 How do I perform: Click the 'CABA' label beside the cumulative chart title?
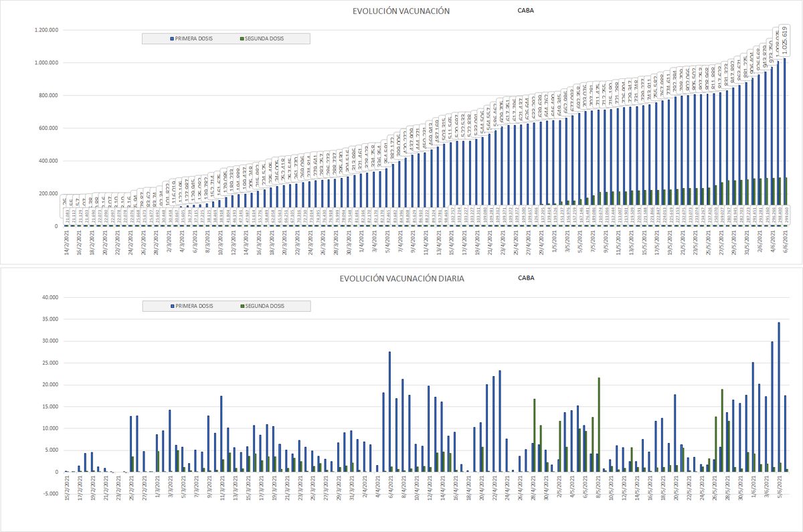525,11
